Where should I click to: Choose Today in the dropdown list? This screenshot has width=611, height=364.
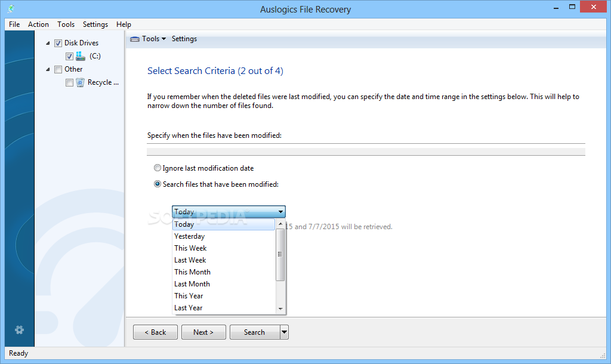[224, 224]
